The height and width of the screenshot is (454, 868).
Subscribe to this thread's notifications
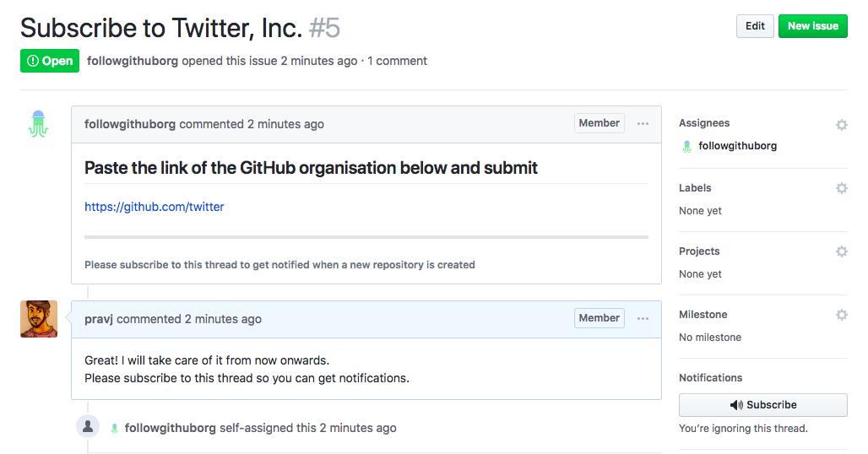(762, 405)
